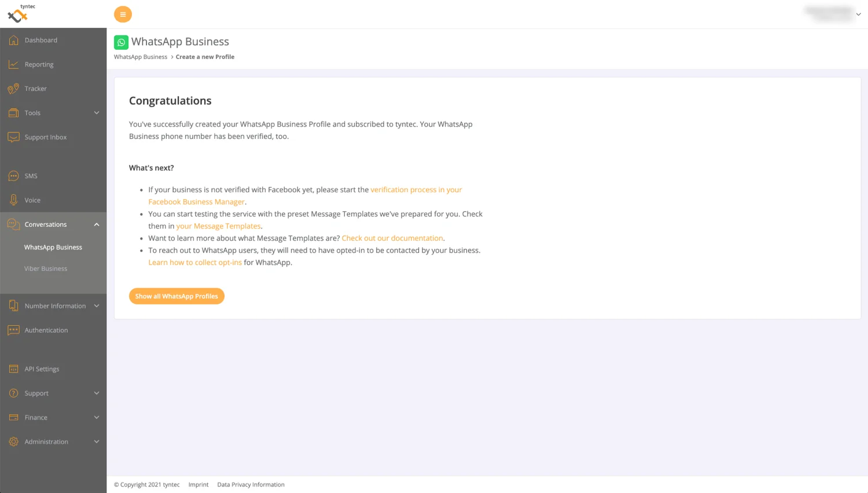Image resolution: width=868 pixels, height=493 pixels.
Task: Expand the Finance menu chevron
Action: [97, 418]
